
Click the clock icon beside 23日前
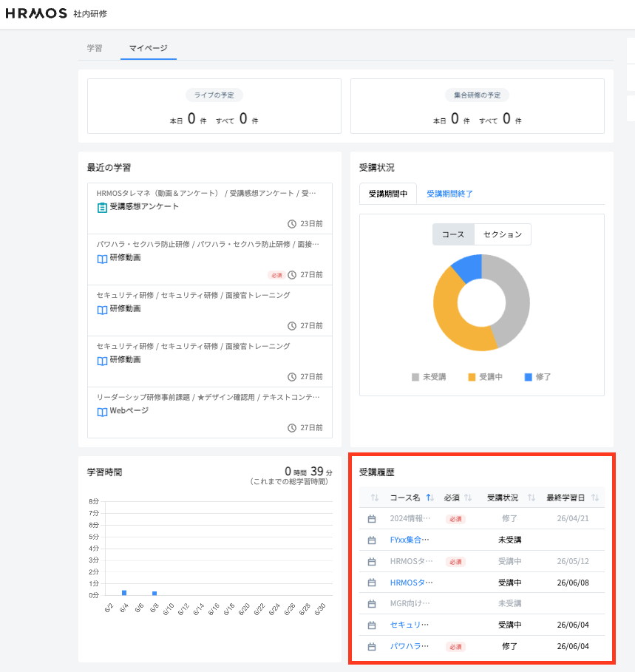[292, 224]
